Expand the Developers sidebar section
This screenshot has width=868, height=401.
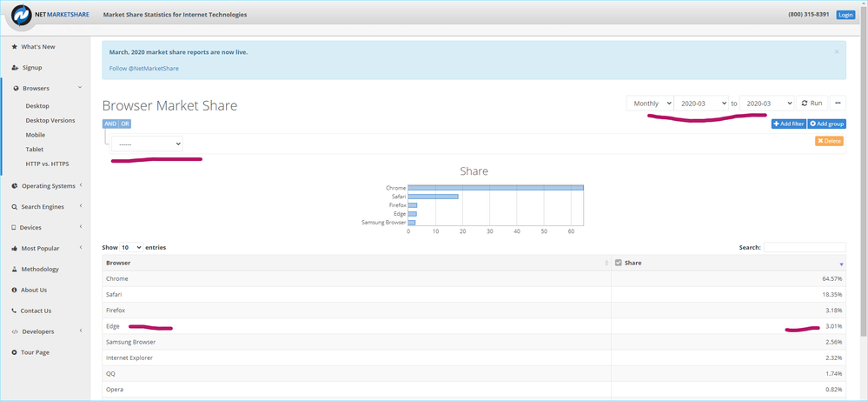click(x=81, y=331)
